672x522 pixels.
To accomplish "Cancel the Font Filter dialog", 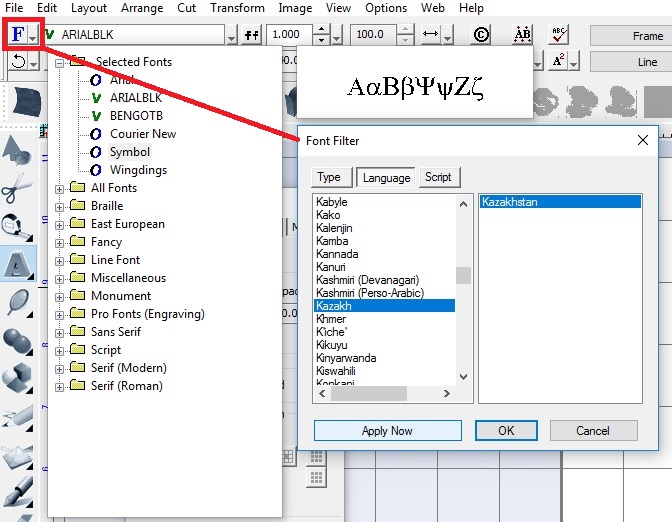I will [x=593, y=430].
